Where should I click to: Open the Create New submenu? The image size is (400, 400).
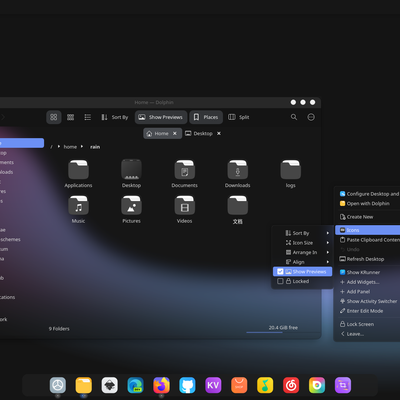367,217
